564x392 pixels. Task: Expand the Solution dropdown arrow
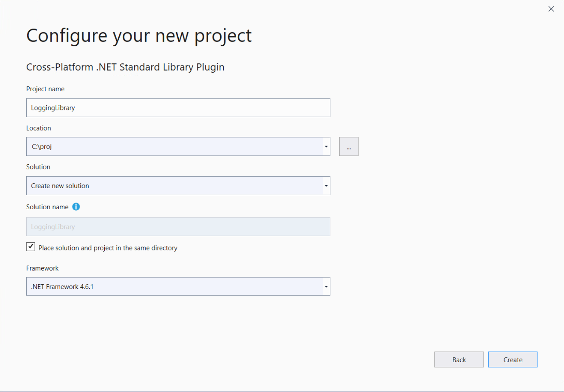click(x=326, y=186)
